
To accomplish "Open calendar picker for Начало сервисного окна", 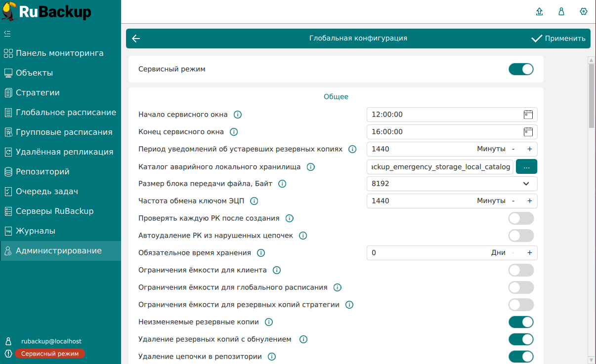I will (528, 115).
